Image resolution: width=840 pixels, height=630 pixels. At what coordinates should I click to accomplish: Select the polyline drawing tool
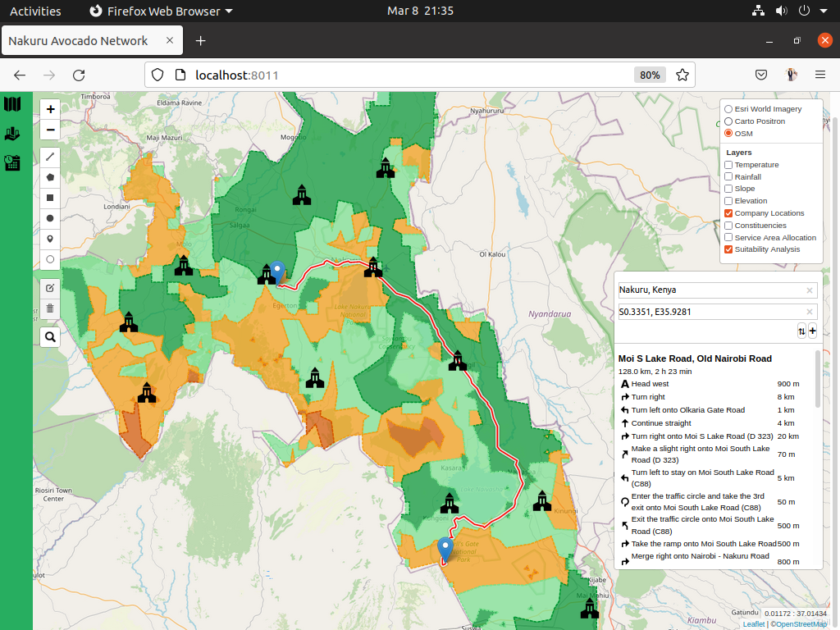click(x=50, y=157)
